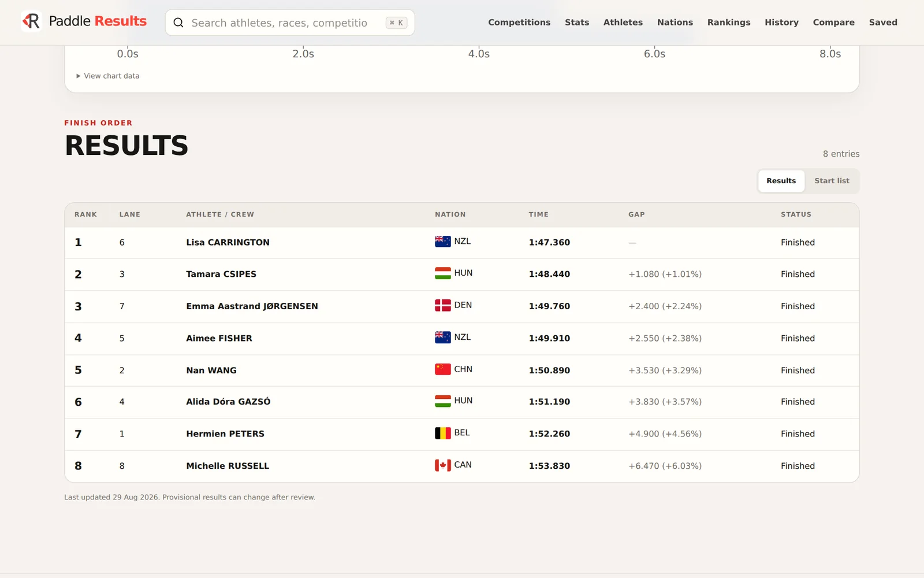Open the Stats page
The width and height of the screenshot is (924, 578).
(x=577, y=23)
